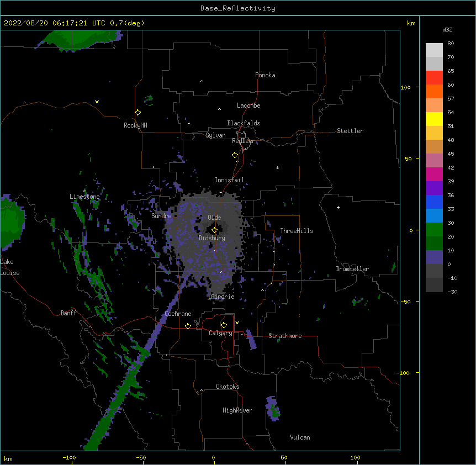The height and width of the screenshot is (465, 476).
Task: Select the Banff label
Action: (x=68, y=313)
